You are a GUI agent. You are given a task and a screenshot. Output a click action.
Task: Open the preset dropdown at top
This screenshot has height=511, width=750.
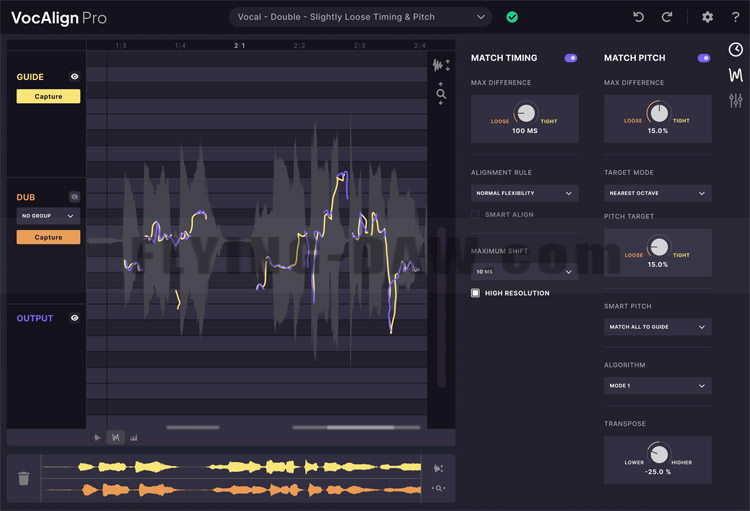(x=360, y=17)
